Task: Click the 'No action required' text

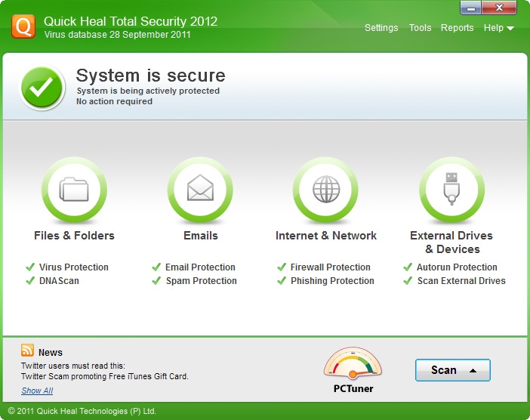Action: (114, 101)
